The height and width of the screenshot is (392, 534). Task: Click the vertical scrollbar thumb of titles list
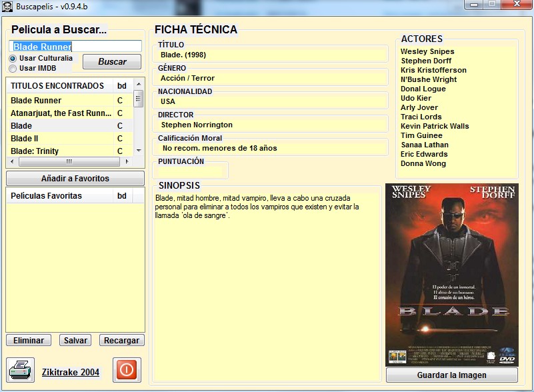point(138,99)
